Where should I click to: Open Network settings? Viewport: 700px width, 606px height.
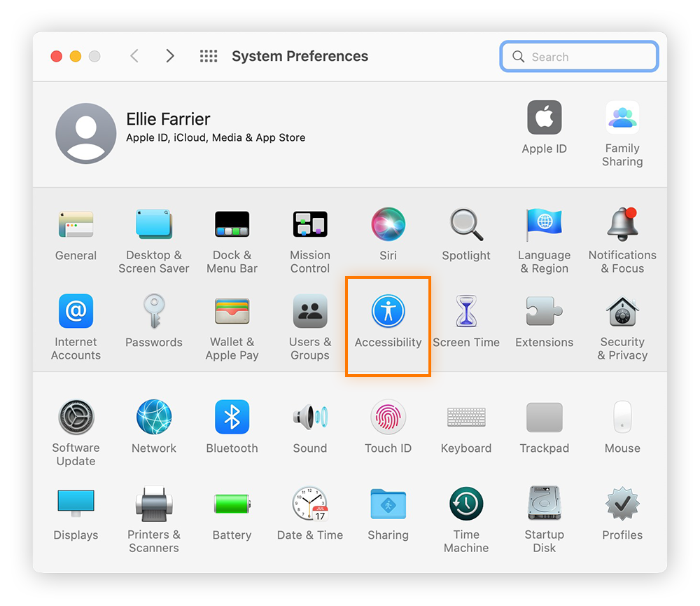153,416
